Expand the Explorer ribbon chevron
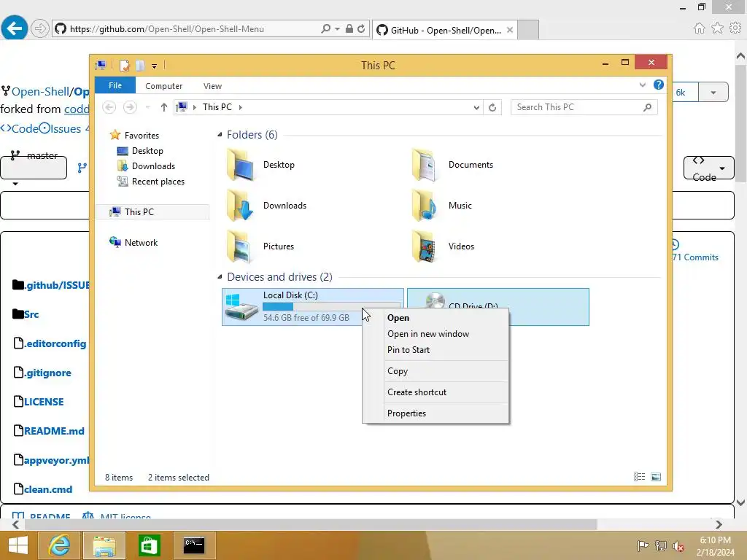This screenshot has width=747, height=560. pyautogui.click(x=642, y=85)
